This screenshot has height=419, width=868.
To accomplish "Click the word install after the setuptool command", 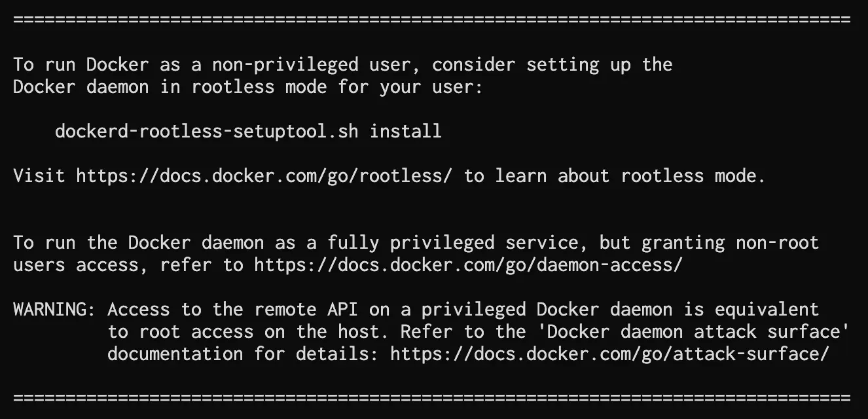I will click(405, 131).
